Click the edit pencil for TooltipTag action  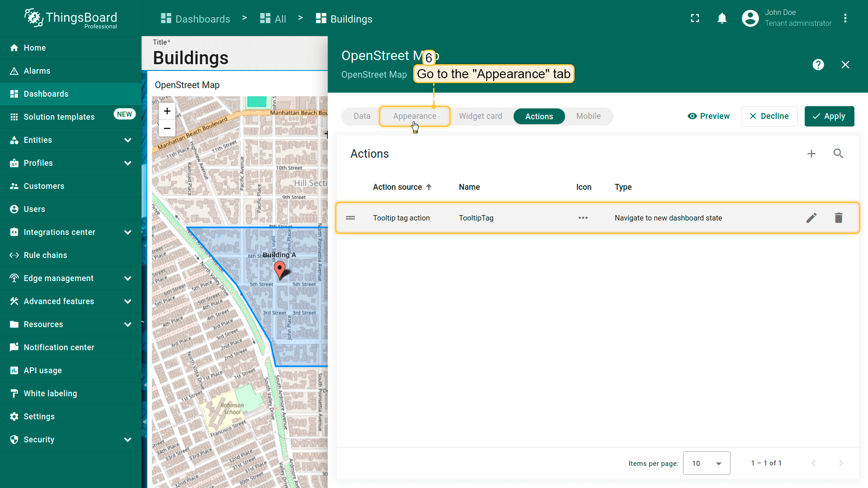[811, 218]
